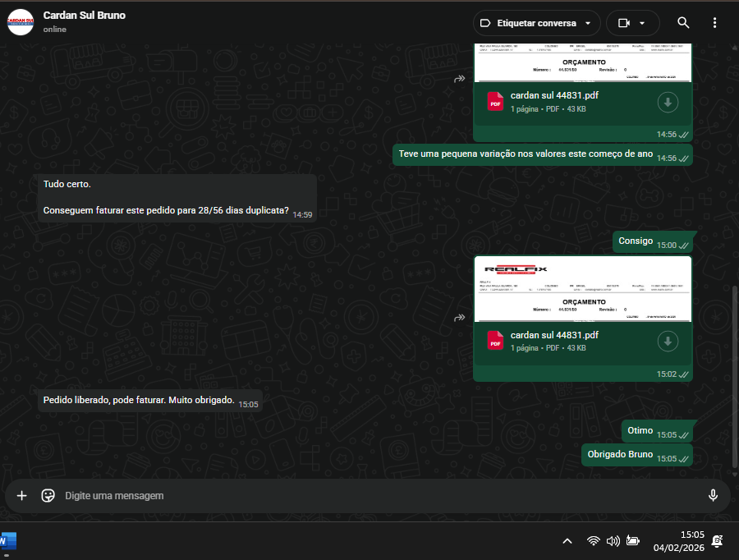The width and height of the screenshot is (739, 560).
Task: Forward the upper PDF message using arrow
Action: [460, 79]
